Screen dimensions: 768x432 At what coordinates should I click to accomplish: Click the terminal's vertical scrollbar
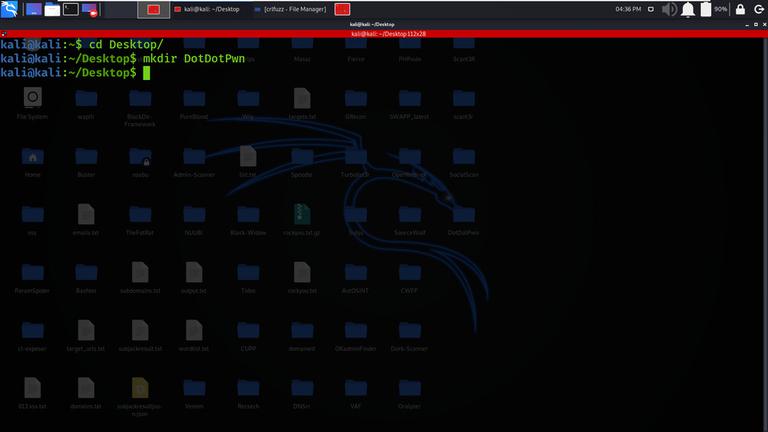(765, 234)
